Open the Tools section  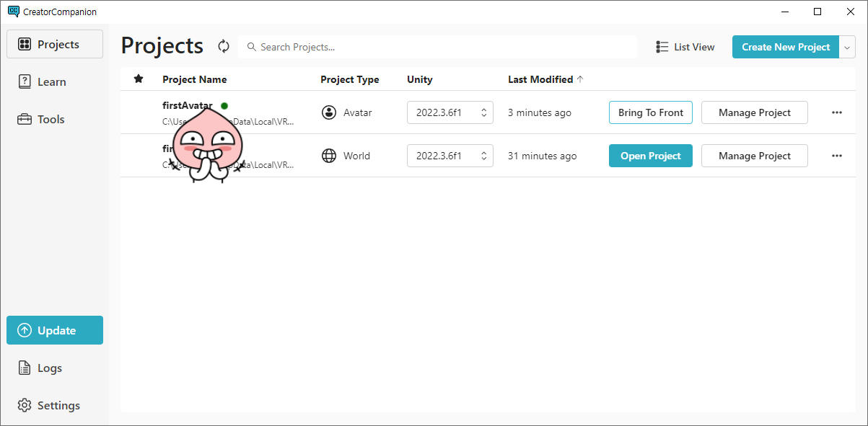55,119
